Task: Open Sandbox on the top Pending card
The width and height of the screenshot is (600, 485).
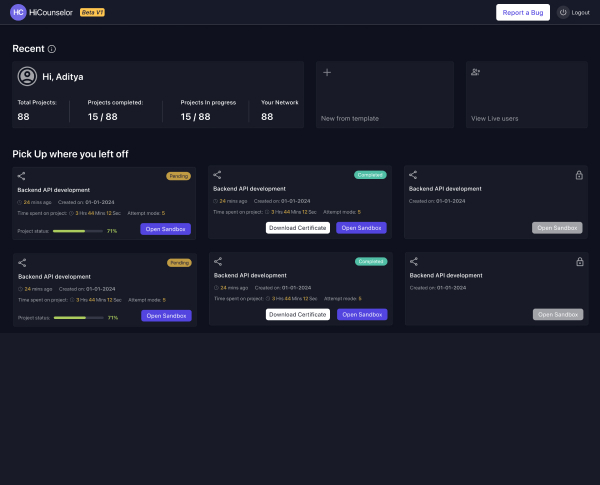Action: (x=165, y=230)
